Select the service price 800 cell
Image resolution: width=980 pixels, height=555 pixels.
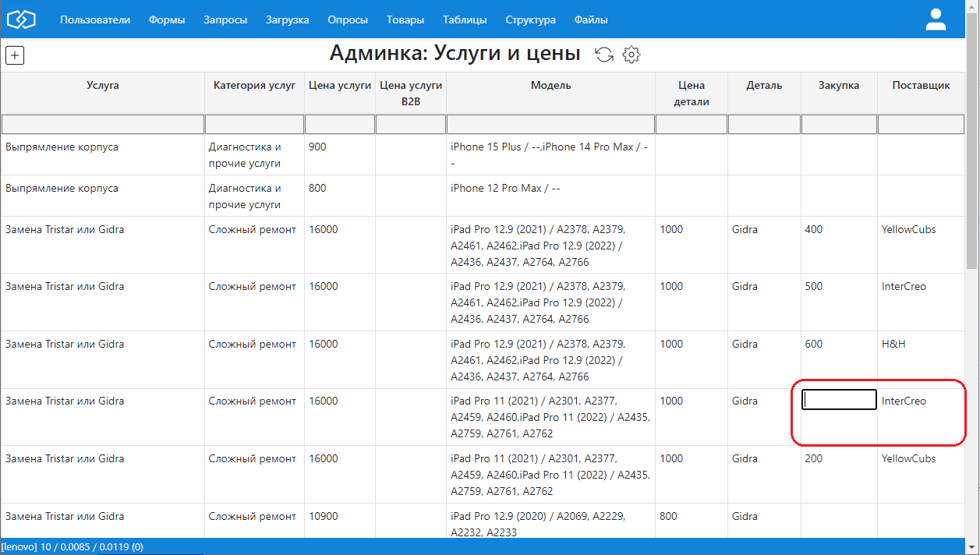[340, 196]
